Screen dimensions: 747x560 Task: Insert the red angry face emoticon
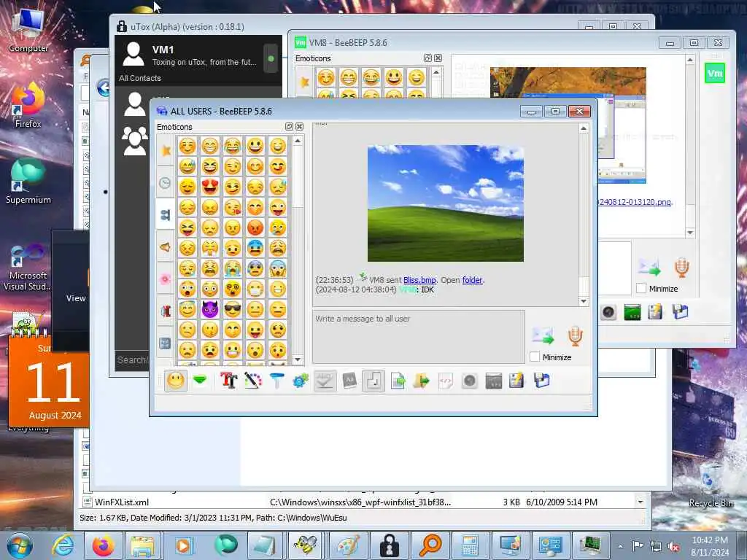click(x=255, y=227)
